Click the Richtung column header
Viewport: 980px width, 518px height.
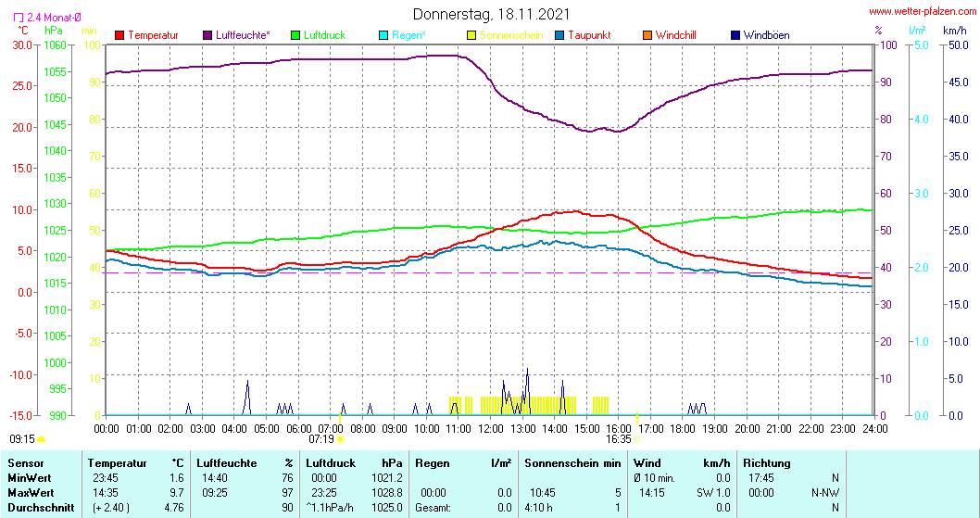pos(767,463)
